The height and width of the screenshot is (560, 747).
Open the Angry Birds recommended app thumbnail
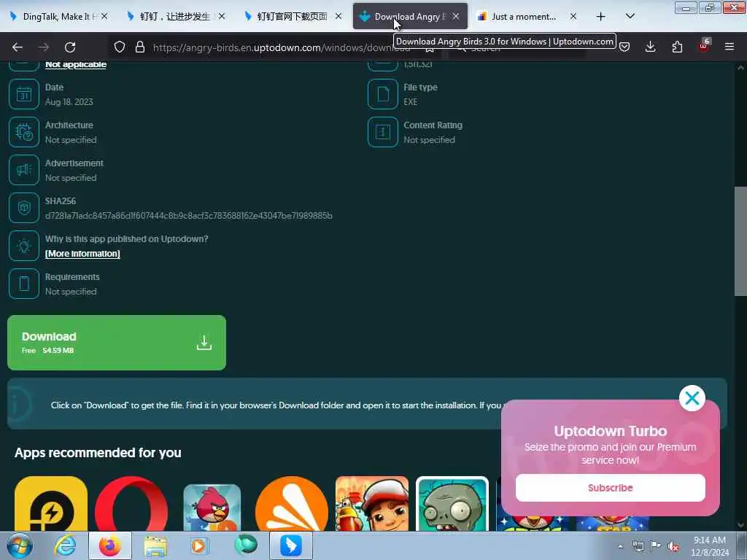coord(212,507)
